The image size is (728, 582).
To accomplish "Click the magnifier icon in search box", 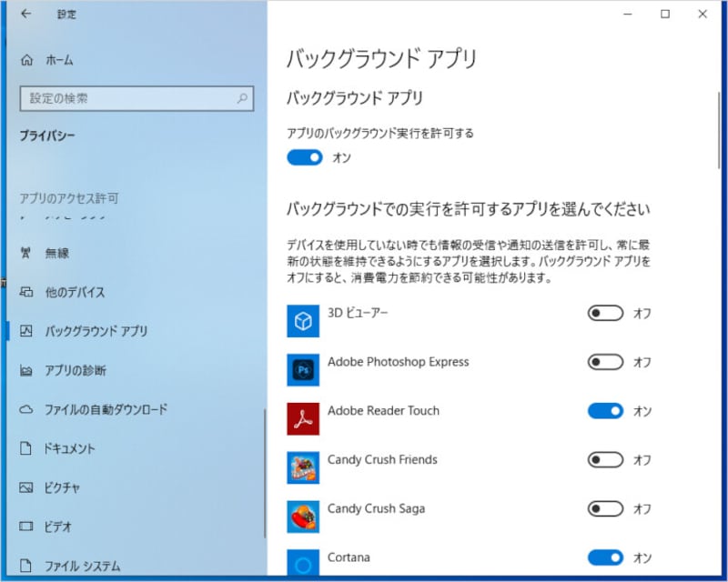I will pos(241,98).
